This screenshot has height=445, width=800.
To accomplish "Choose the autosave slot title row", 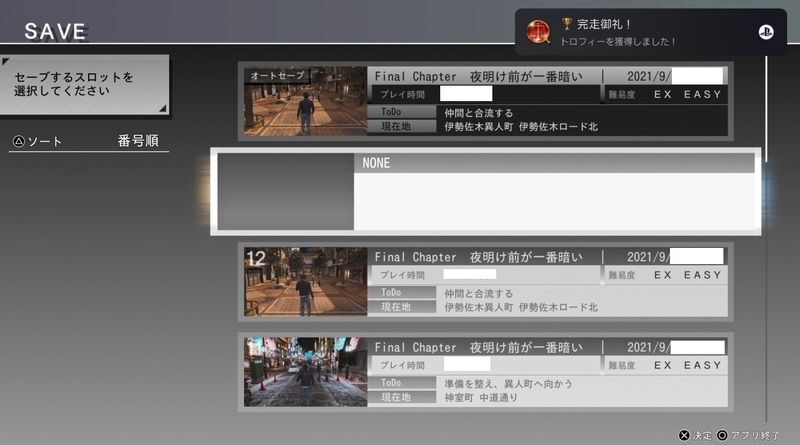I will [486, 76].
